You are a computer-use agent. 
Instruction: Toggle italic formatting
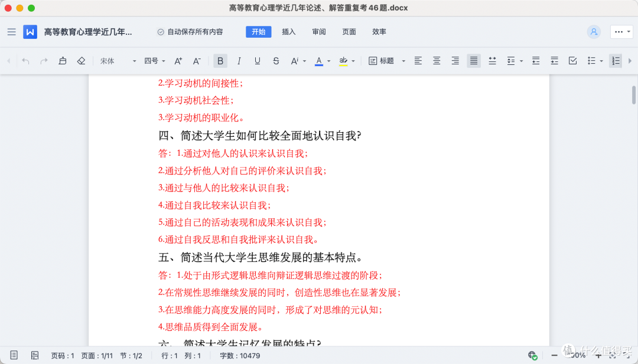[x=239, y=61]
